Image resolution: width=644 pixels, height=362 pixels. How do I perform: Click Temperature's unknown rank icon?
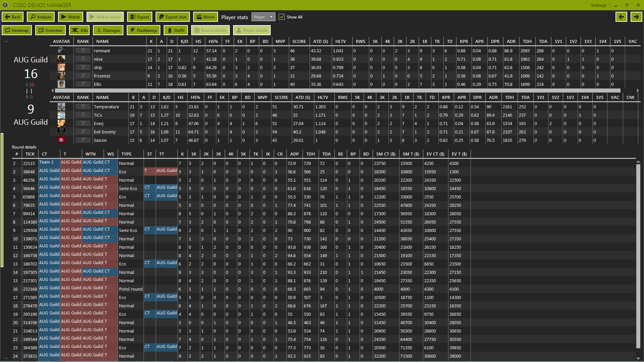point(83,107)
